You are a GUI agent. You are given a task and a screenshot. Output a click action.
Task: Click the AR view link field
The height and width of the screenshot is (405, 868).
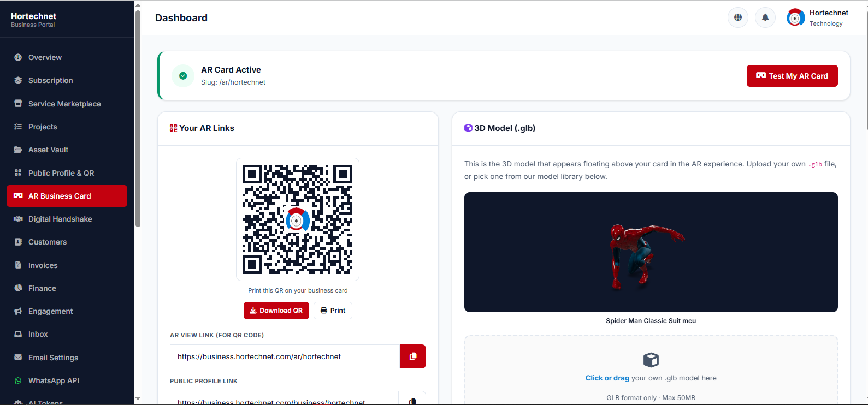(x=285, y=356)
